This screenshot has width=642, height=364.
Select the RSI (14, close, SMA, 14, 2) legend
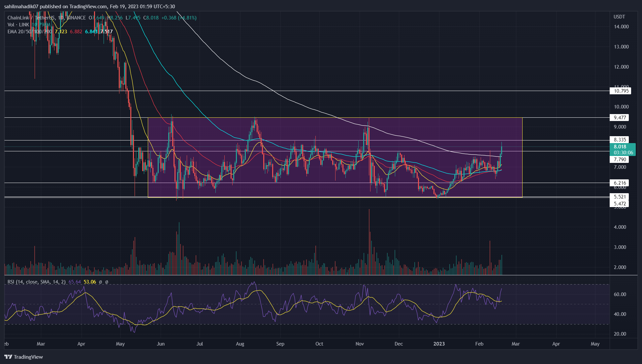(x=37, y=282)
